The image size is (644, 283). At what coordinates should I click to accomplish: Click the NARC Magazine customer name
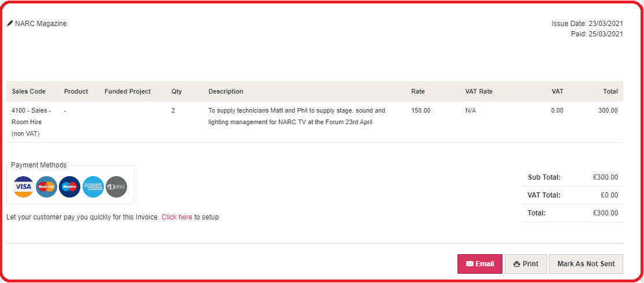click(x=40, y=24)
